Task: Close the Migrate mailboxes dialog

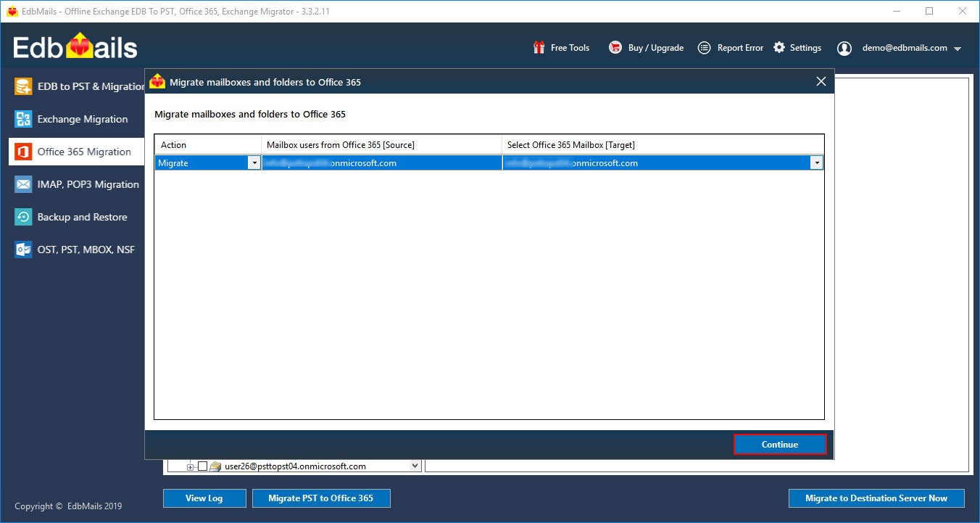Action: point(821,81)
